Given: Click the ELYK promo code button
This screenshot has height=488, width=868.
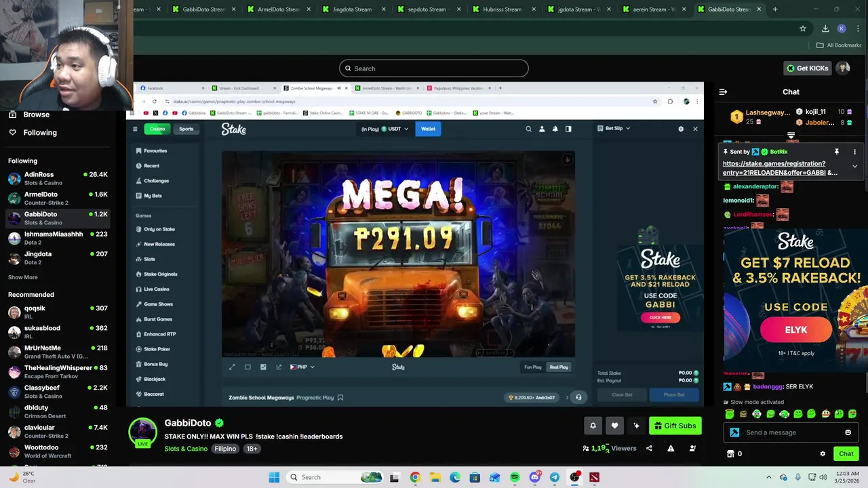Looking at the screenshot, I should tap(796, 329).
